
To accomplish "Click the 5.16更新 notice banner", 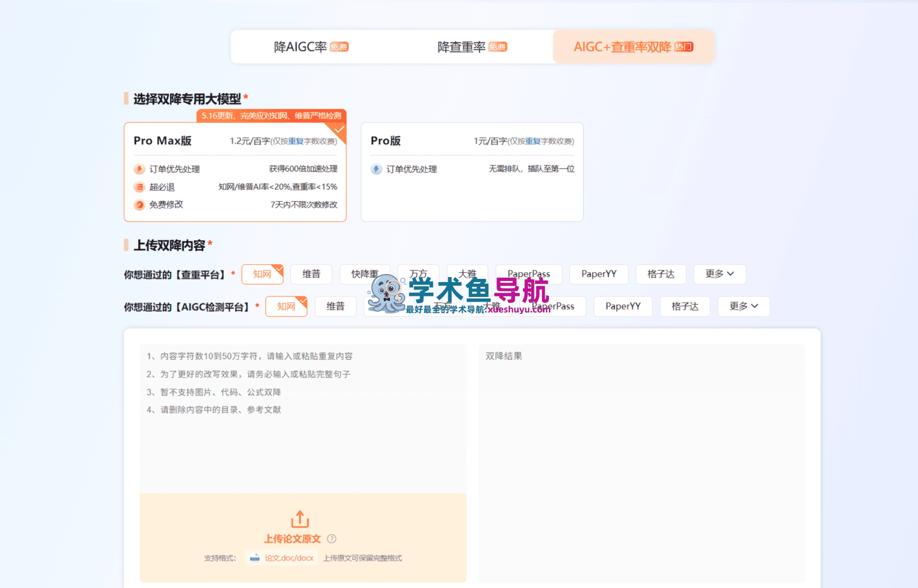I will click(x=272, y=116).
